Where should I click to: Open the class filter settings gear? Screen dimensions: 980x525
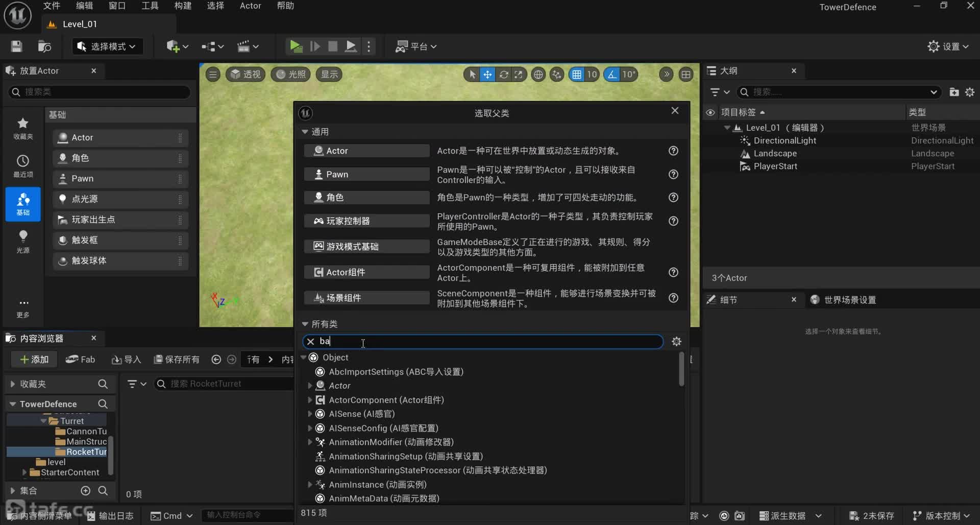click(x=676, y=342)
